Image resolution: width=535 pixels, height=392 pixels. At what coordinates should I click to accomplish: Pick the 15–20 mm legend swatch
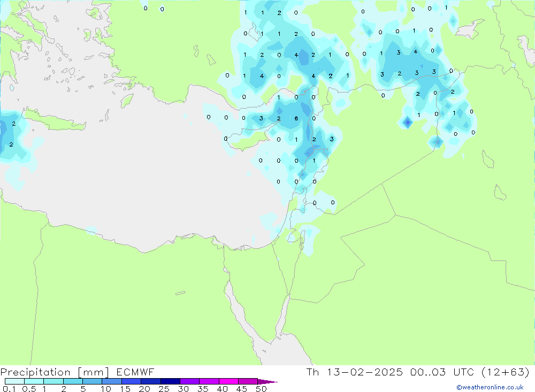coord(132,381)
